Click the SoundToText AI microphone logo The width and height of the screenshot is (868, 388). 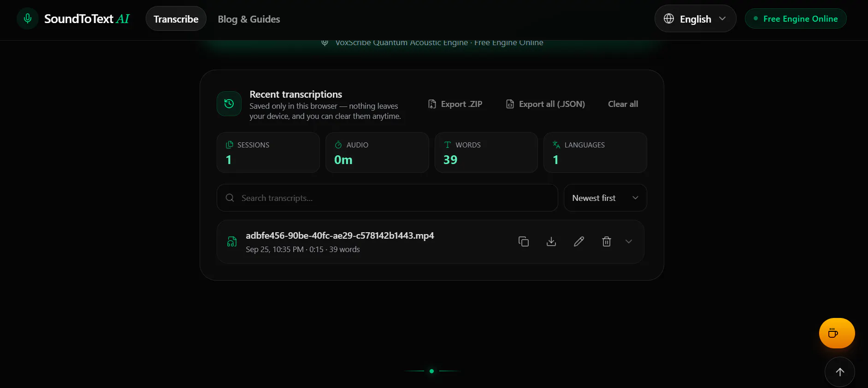click(28, 19)
